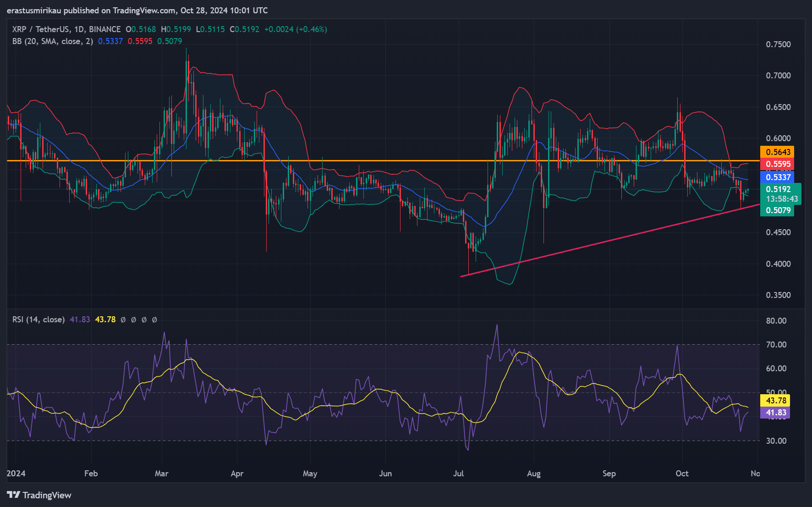
Task: Click the 0.7500 price axis tick
Action: (x=778, y=44)
